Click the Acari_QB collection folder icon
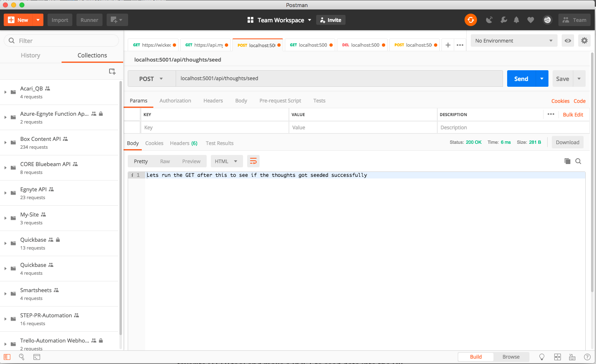The width and height of the screenshot is (596, 364). (13, 92)
